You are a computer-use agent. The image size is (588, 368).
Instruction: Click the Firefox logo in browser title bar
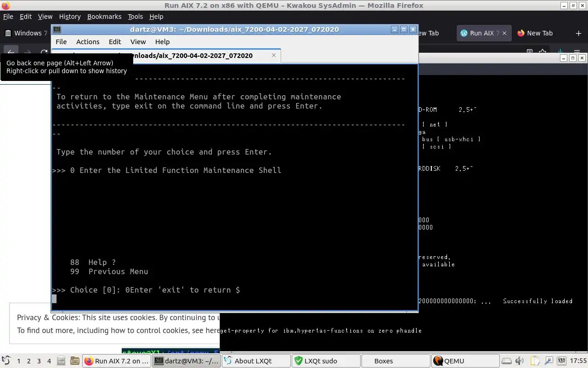[5, 6]
